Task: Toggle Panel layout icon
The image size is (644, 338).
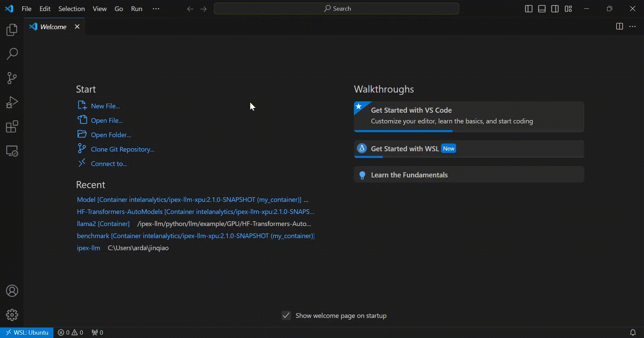Action: pos(542,9)
